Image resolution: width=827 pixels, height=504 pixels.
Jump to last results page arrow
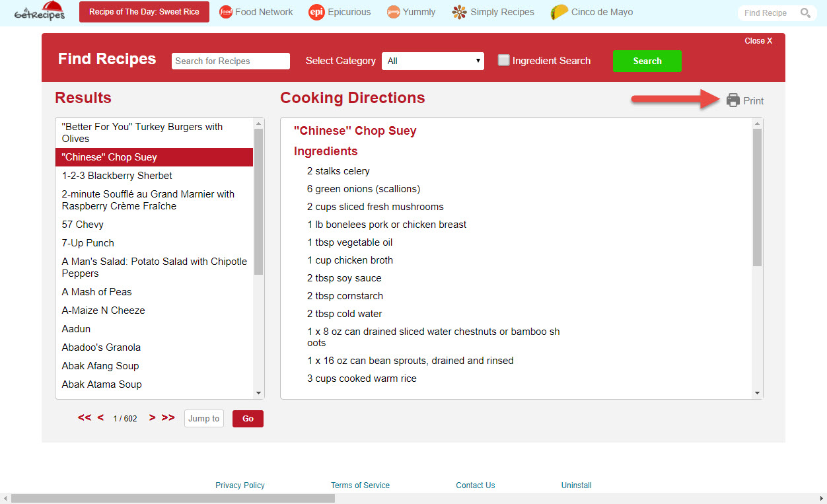pos(168,417)
